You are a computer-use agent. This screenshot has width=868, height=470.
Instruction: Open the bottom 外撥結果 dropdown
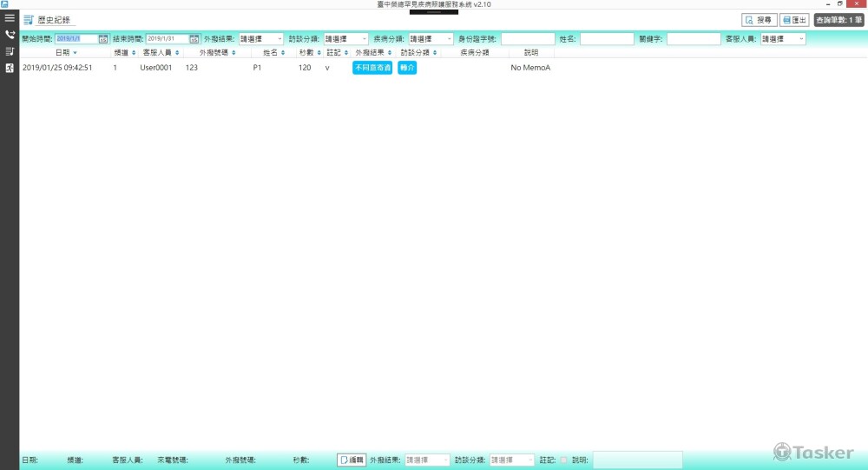(427, 460)
